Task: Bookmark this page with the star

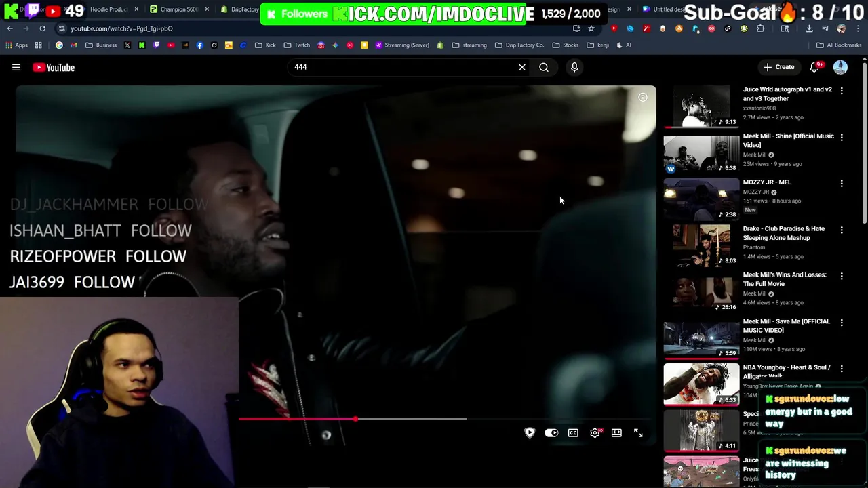Action: [x=591, y=28]
